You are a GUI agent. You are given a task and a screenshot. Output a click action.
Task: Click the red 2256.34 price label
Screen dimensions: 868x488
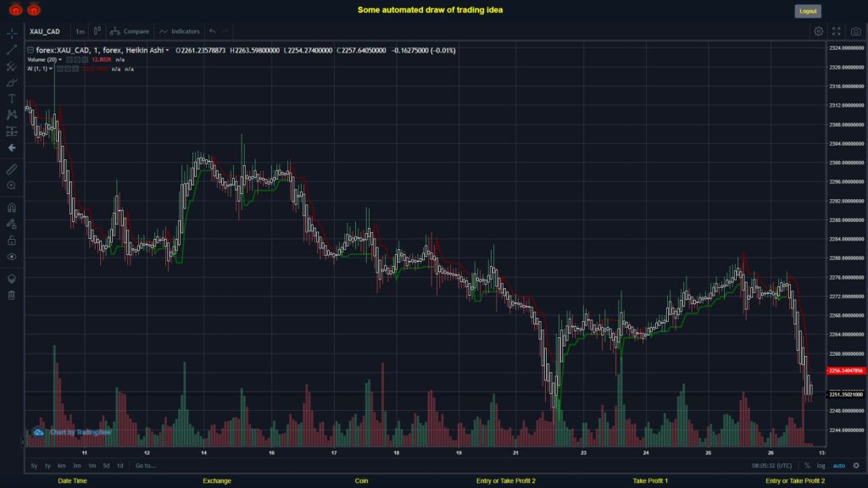[x=846, y=371]
